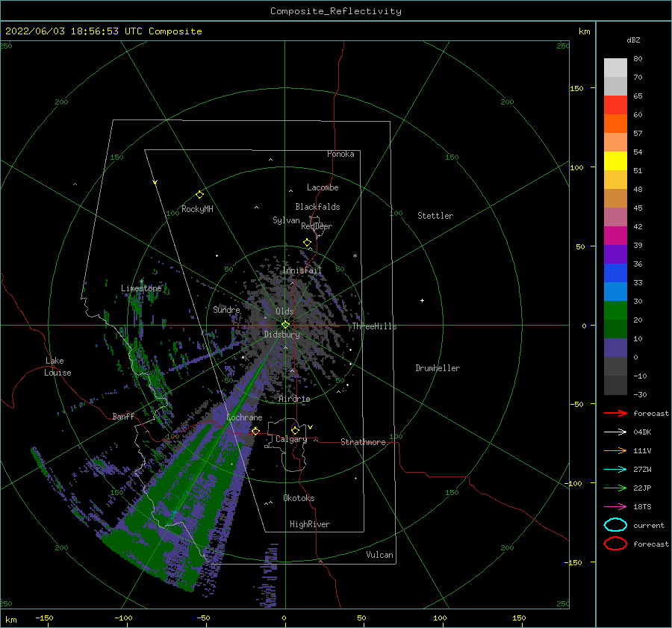
Task: Click the orange 111V arrow in the legend
Action: [615, 450]
